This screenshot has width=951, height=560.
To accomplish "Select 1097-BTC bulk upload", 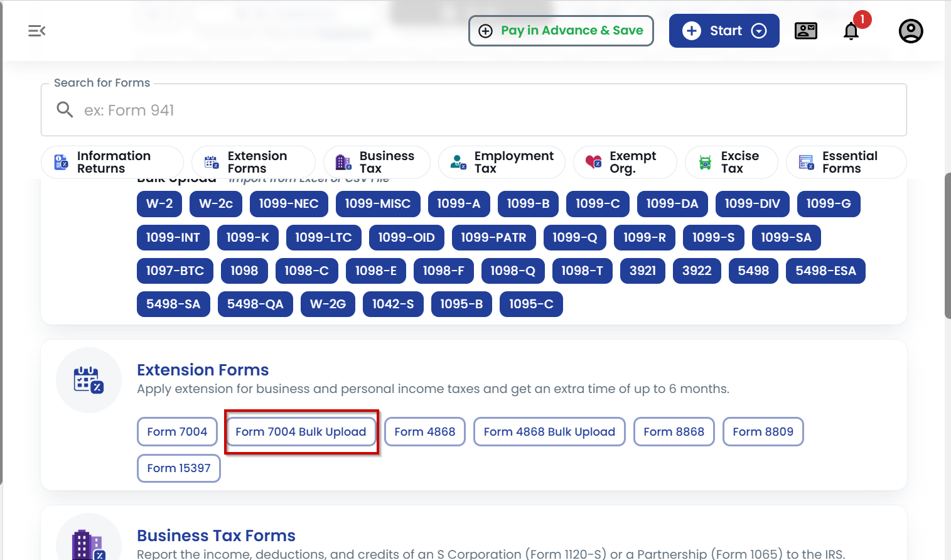I will click(175, 271).
